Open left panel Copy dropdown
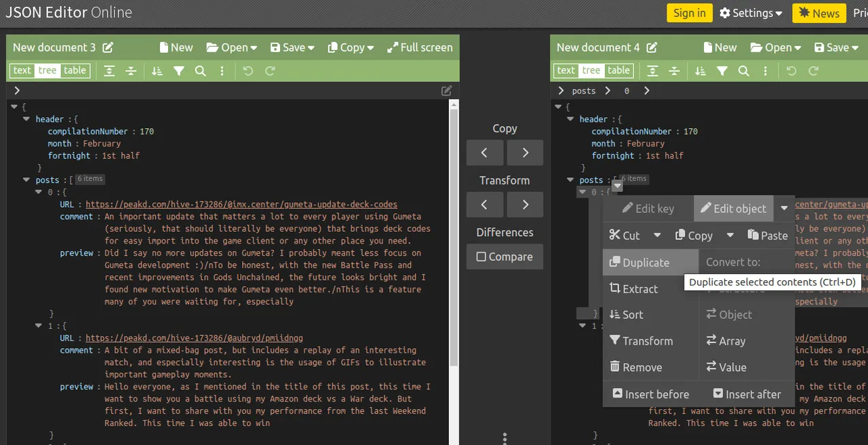The image size is (868, 445). coord(351,47)
